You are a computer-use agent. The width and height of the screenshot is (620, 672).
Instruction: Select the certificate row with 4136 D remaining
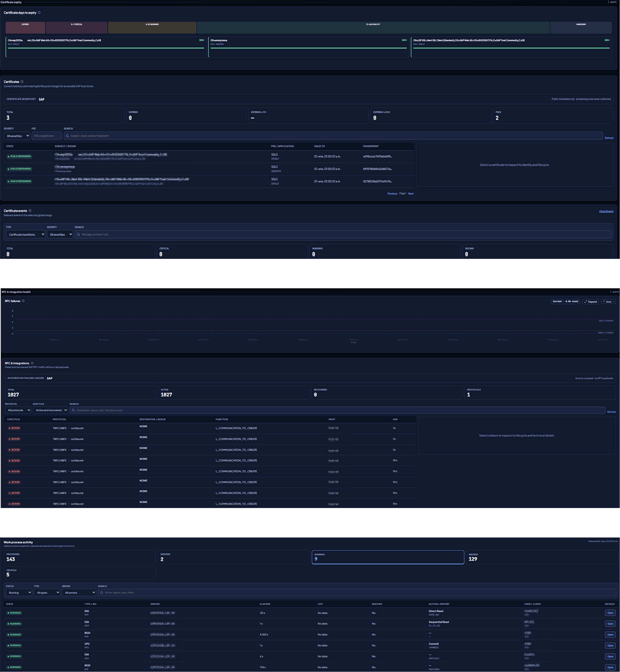(209, 156)
